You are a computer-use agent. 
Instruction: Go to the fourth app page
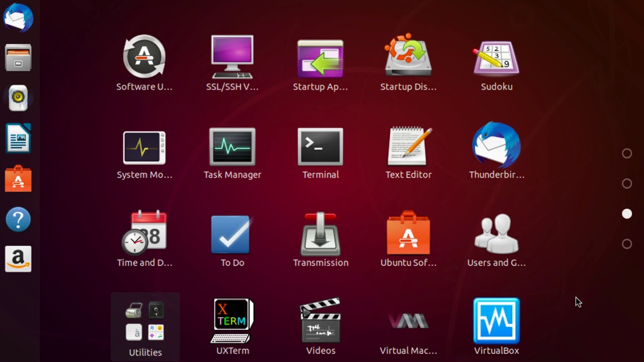tap(627, 244)
